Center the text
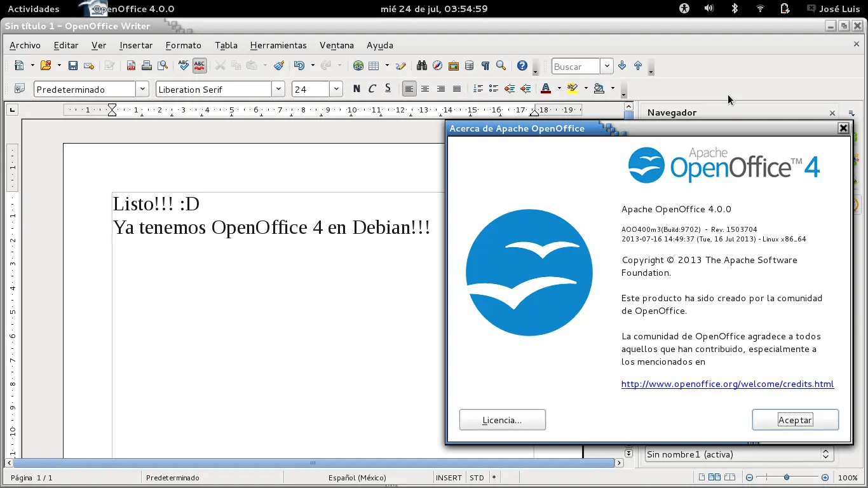The image size is (868, 488). pyautogui.click(x=425, y=89)
